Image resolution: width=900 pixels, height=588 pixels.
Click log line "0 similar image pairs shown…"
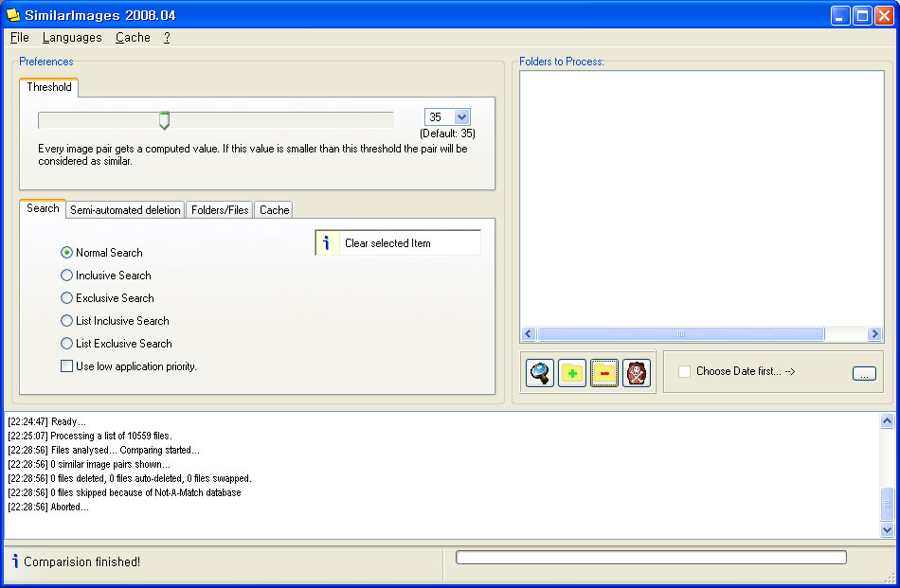click(89, 465)
